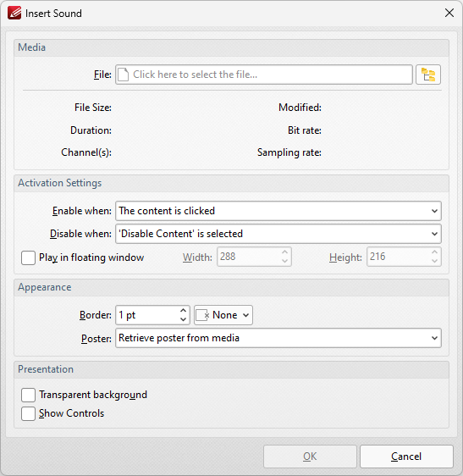This screenshot has height=476, width=463.
Task: Click the OK button
Action: [x=310, y=457]
